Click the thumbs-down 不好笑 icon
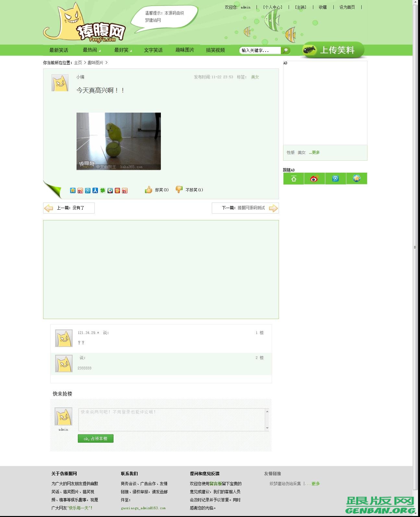The width and height of the screenshot is (420, 517). click(x=179, y=190)
